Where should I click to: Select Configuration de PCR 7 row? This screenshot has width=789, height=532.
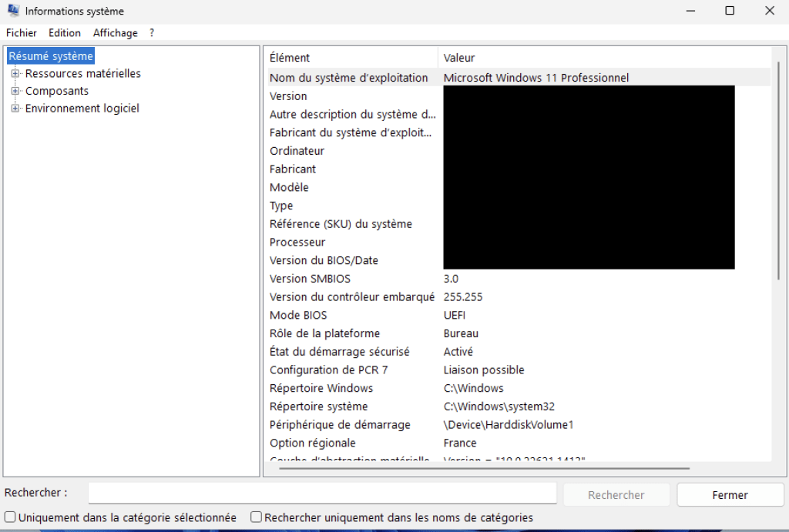point(519,370)
